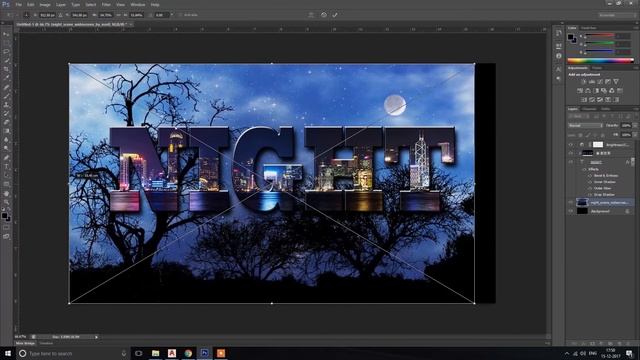The width and height of the screenshot is (640, 360).
Task: Add a Levels adjustment
Action: [x=592, y=82]
